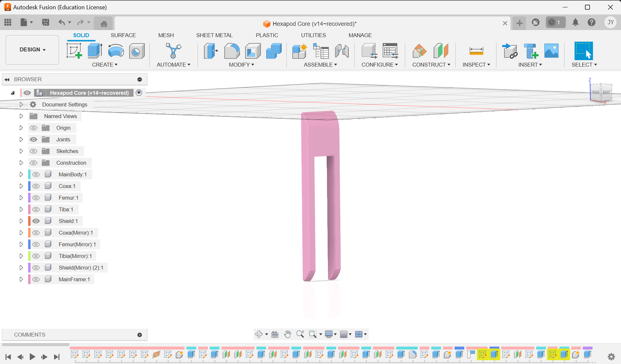Click the Orbit tool in navigation bar

(x=258, y=334)
